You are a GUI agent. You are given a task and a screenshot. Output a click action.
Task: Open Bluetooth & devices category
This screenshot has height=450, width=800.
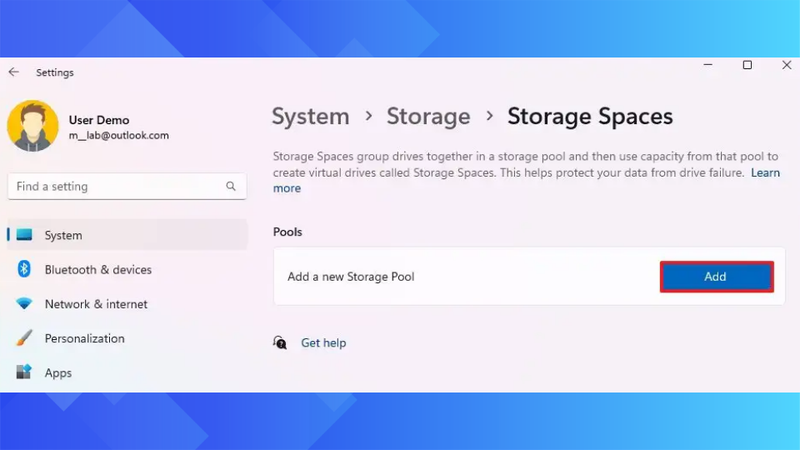tap(127, 269)
